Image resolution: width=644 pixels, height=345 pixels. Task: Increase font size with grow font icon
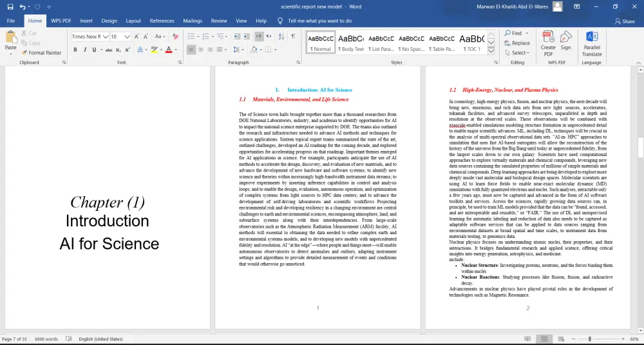137,37
